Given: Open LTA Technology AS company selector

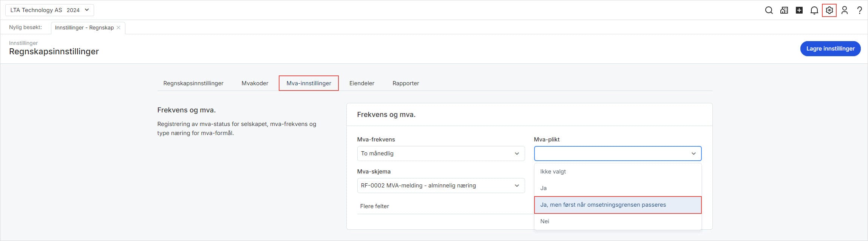Looking at the screenshot, I should point(49,10).
